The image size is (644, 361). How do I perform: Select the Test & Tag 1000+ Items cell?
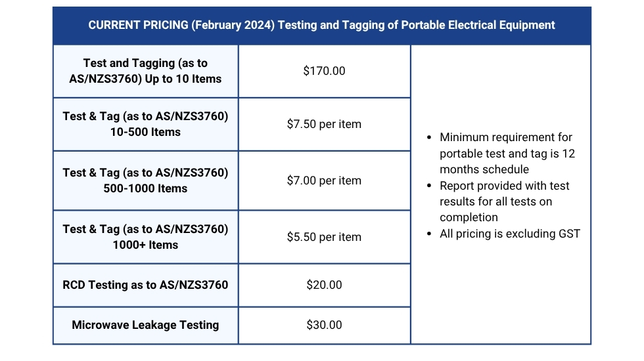[145, 237]
